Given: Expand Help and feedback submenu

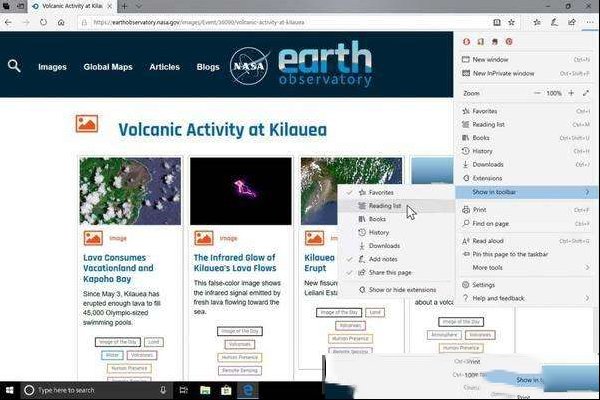Looking at the screenshot, I should pyautogui.click(x=527, y=298).
